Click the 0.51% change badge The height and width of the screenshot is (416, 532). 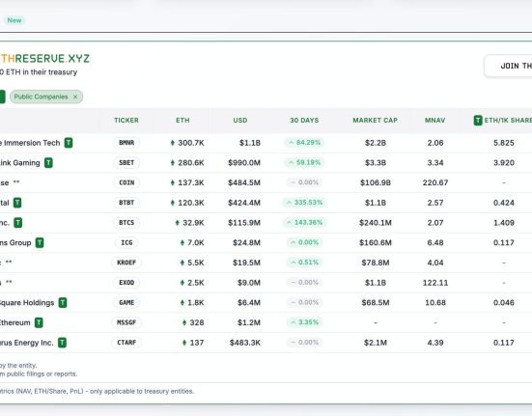[304, 263]
